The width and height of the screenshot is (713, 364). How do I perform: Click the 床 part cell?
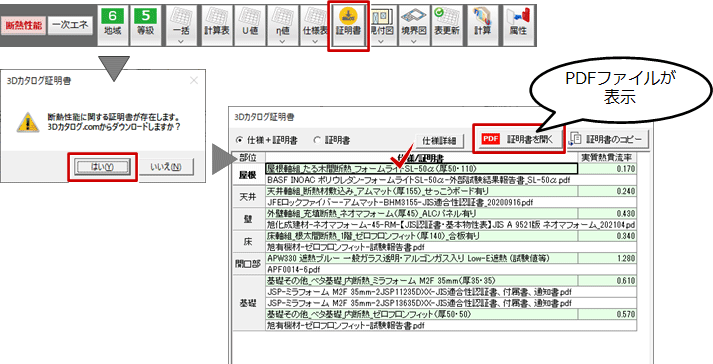[x=248, y=242]
